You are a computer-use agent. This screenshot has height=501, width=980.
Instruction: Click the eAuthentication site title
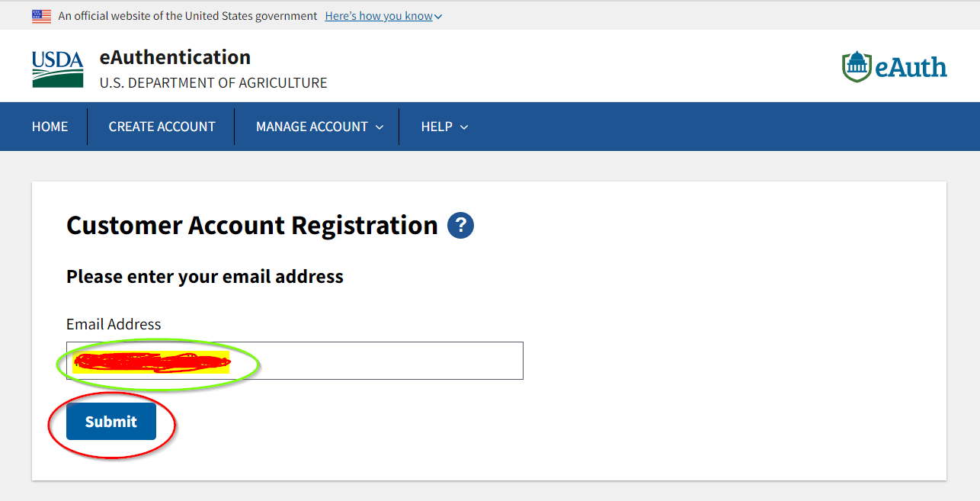[175, 57]
